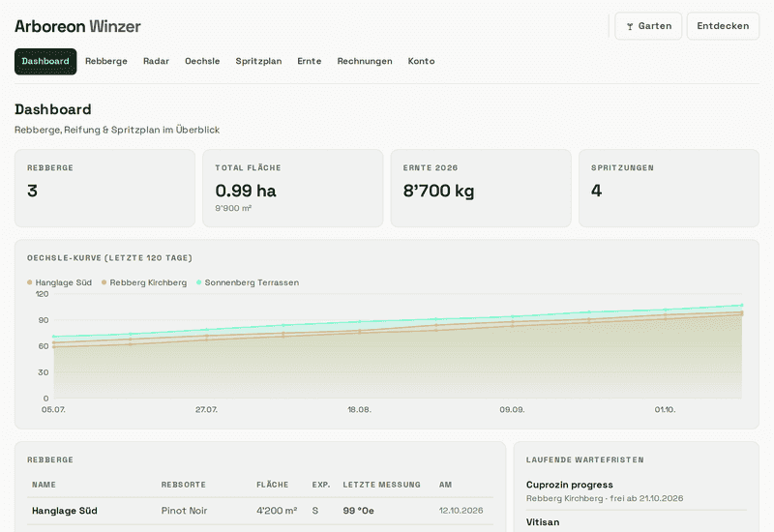Click the last Sonnenberg Terrassen data point
The image size is (774, 532).
pyautogui.click(x=741, y=305)
